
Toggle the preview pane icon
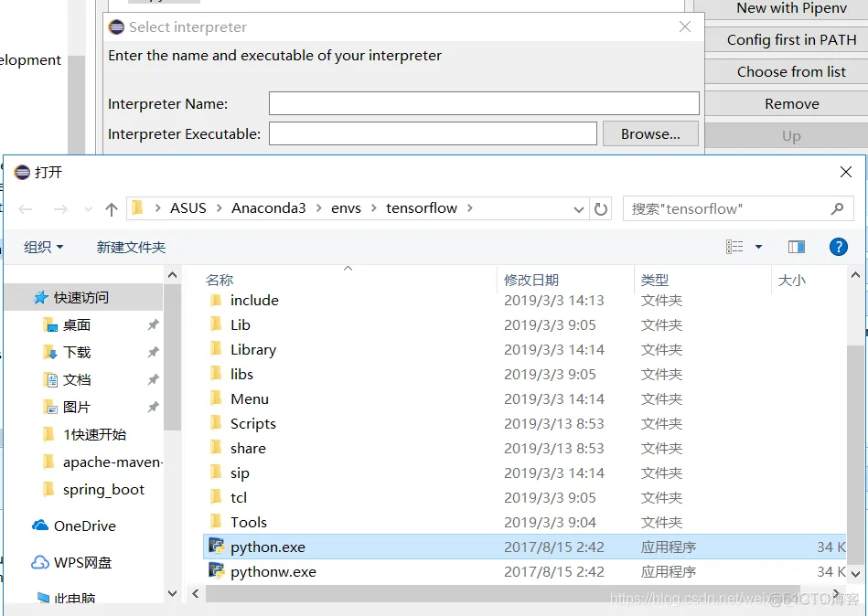(x=796, y=247)
